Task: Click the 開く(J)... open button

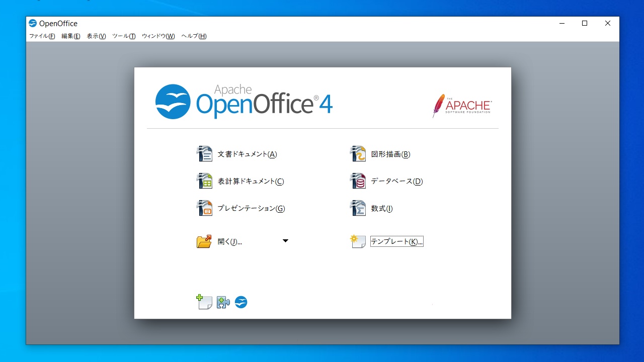Action: pyautogui.click(x=230, y=242)
